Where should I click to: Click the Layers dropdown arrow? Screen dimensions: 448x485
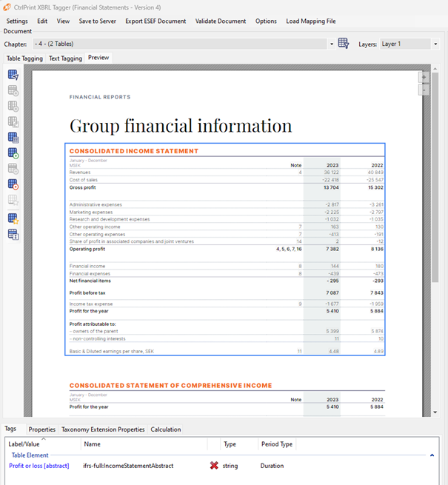coord(435,44)
